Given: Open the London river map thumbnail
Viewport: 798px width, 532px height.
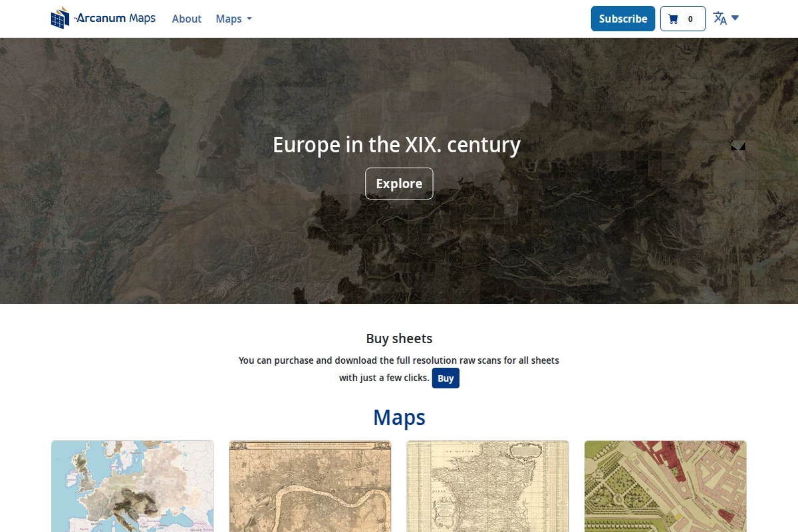Looking at the screenshot, I should coord(310,486).
